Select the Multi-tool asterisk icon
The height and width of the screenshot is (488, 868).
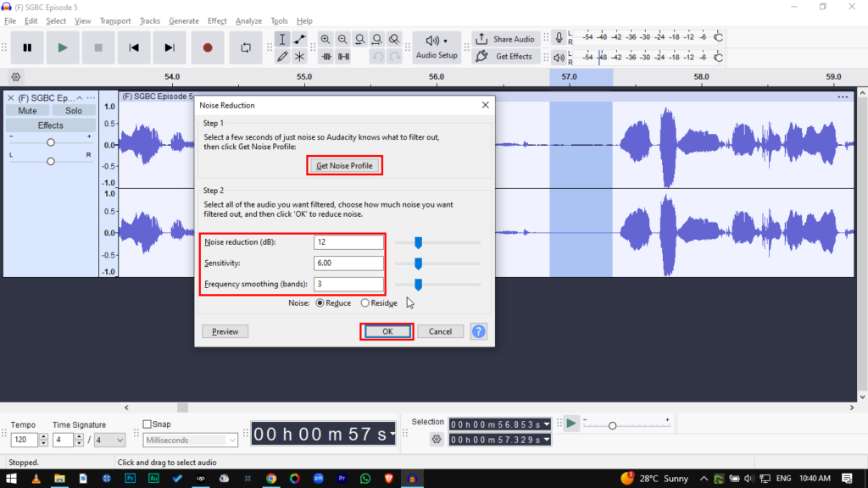(300, 57)
